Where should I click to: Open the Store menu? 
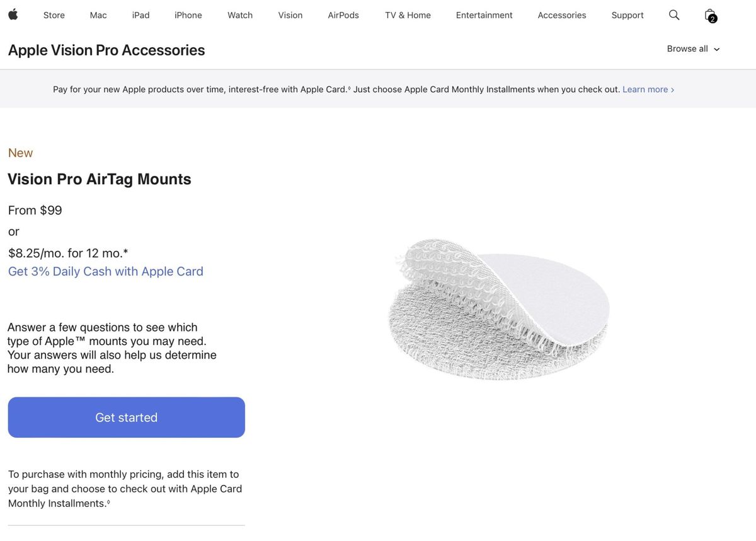(54, 15)
